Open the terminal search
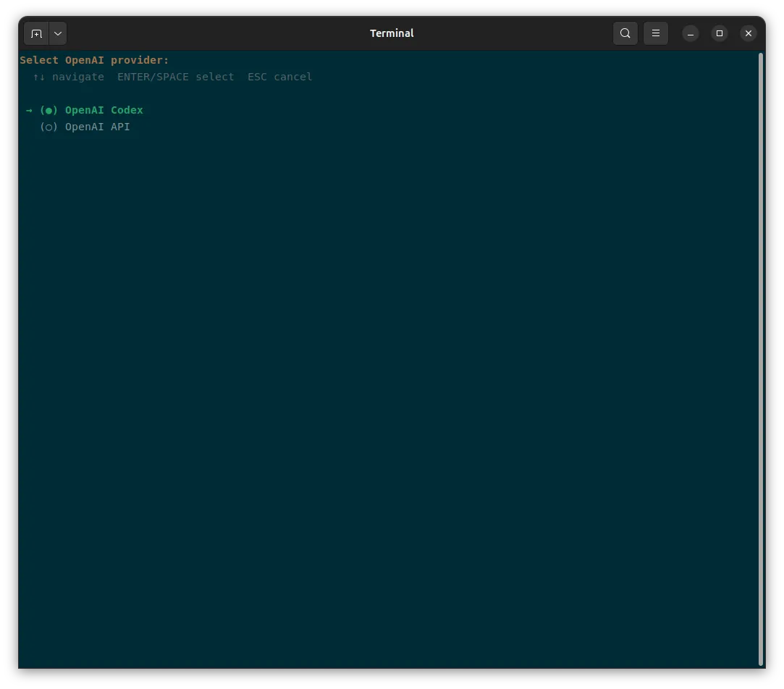The image size is (784, 689). (625, 33)
